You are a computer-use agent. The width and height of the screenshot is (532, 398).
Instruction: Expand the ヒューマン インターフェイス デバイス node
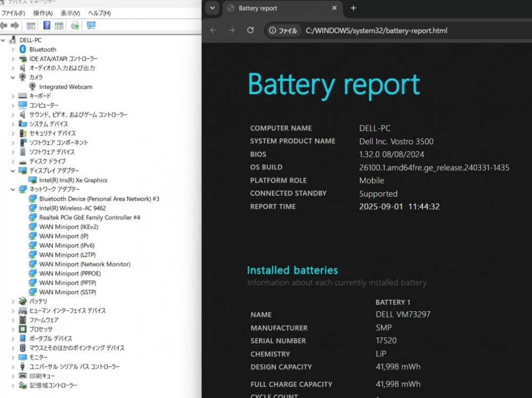coord(13,310)
